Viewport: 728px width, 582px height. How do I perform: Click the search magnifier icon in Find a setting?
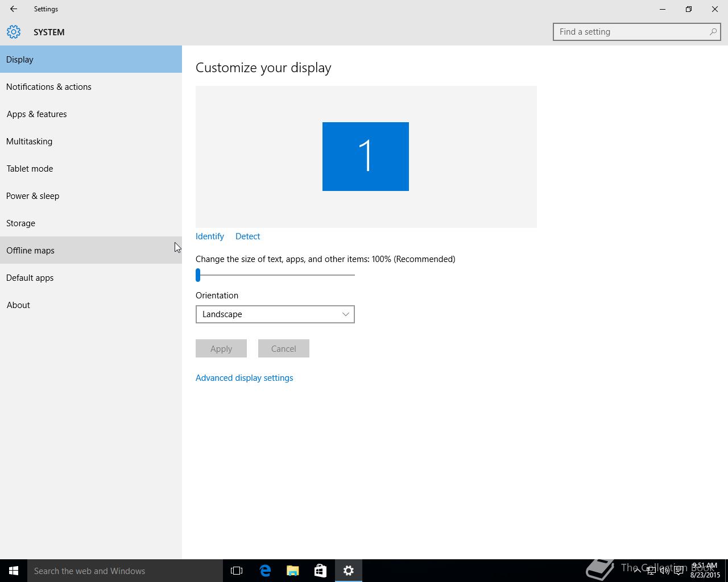pos(713,32)
